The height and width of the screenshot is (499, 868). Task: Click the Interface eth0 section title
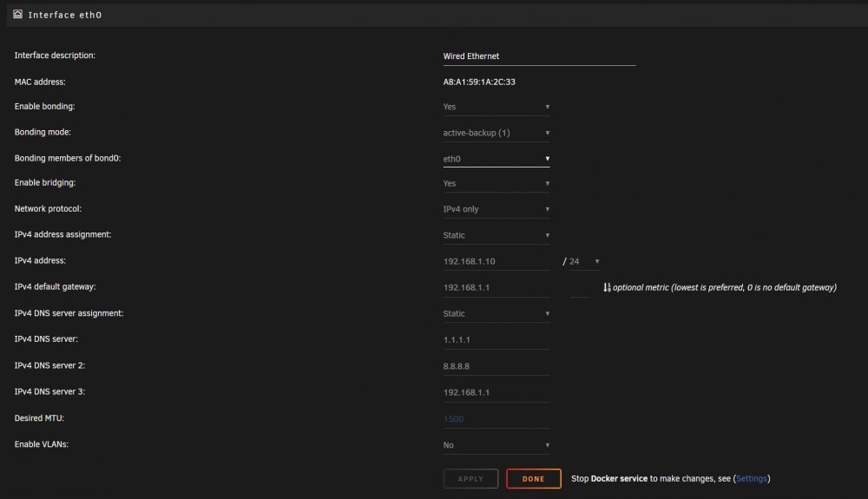click(x=65, y=15)
